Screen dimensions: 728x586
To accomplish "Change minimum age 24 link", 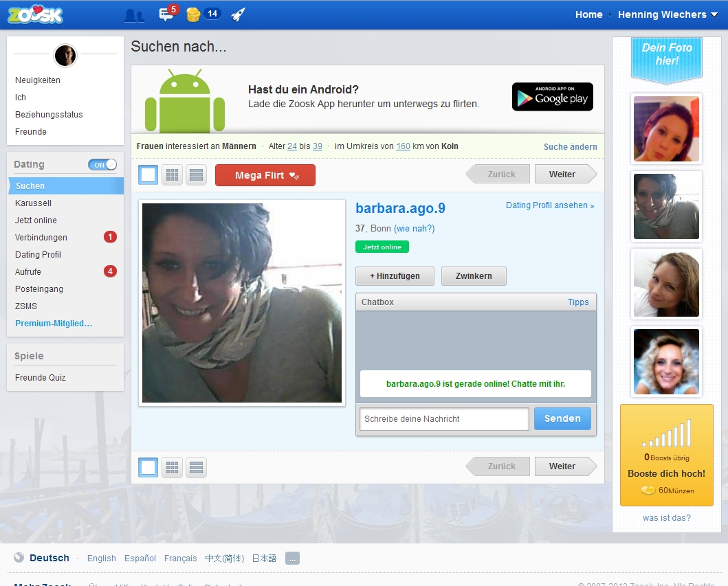I will point(292,146).
